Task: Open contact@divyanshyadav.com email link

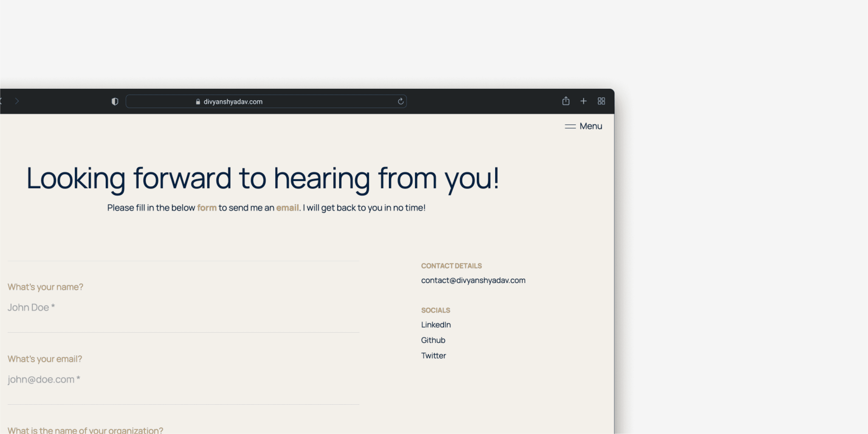Action: 473,280
